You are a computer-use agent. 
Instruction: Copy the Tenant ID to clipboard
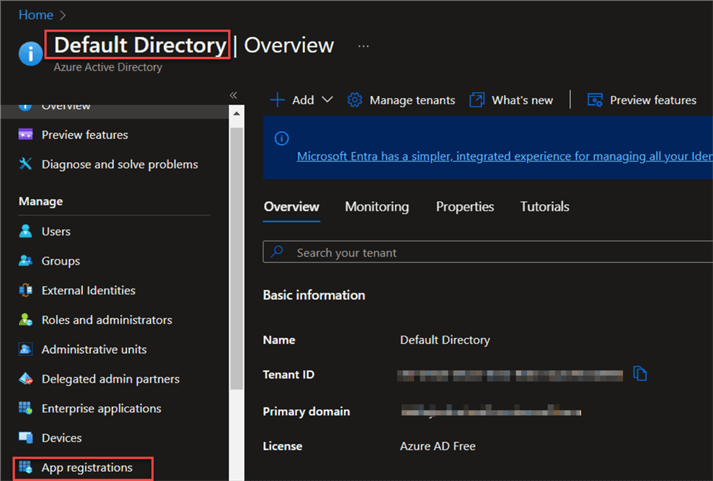(640, 374)
